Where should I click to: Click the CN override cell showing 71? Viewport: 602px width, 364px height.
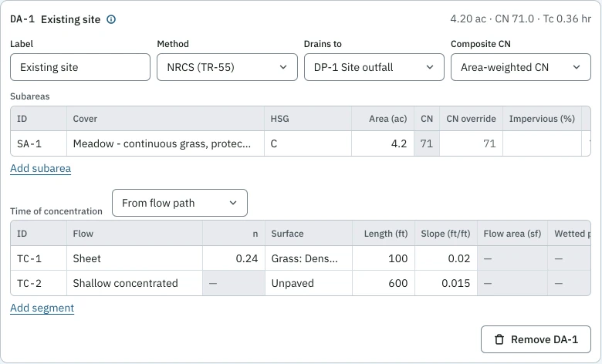(x=471, y=143)
